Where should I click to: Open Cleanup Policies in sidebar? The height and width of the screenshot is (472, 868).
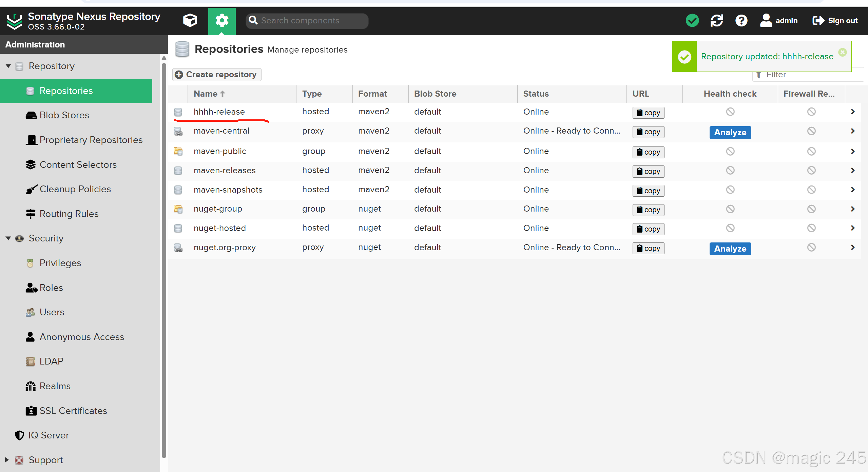tap(75, 189)
